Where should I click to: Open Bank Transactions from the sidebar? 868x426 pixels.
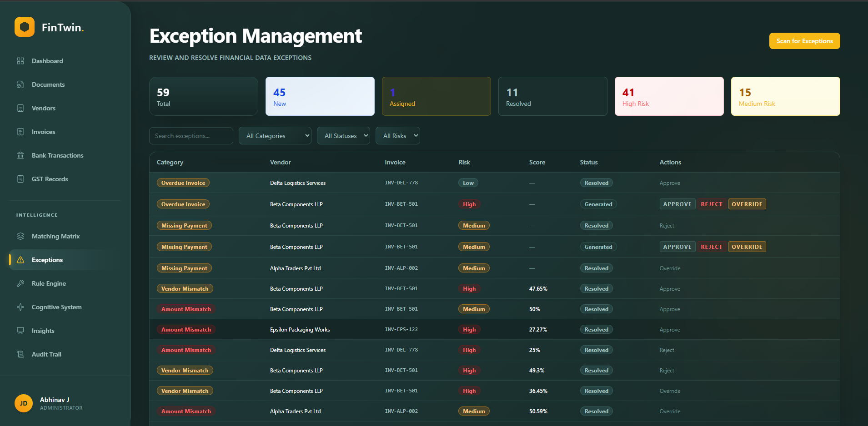point(57,155)
